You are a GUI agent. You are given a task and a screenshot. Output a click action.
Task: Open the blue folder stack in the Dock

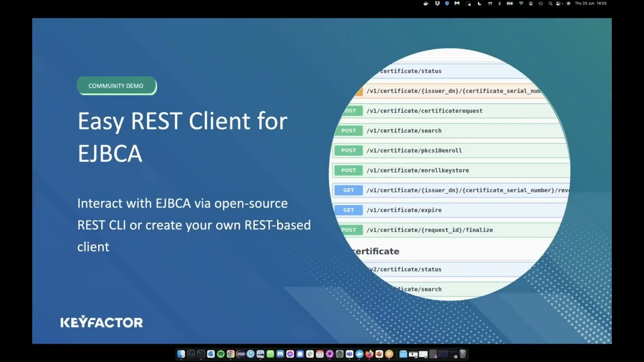tap(404, 354)
